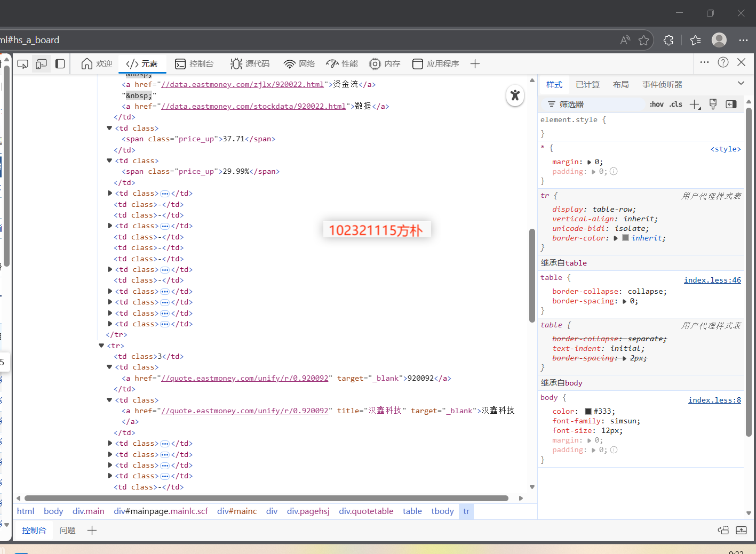Switch to Styles (样式) pane tab
This screenshot has width=756, height=554.
[554, 85]
